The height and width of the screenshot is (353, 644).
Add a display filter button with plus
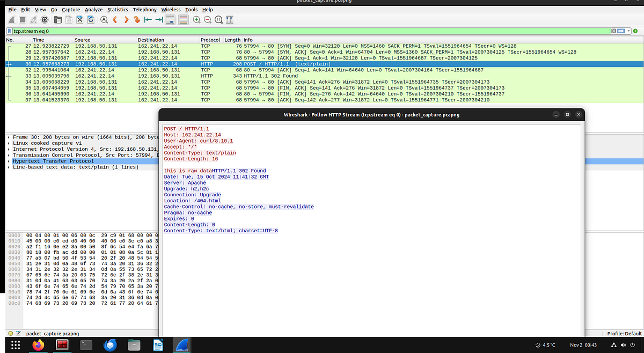(x=634, y=32)
